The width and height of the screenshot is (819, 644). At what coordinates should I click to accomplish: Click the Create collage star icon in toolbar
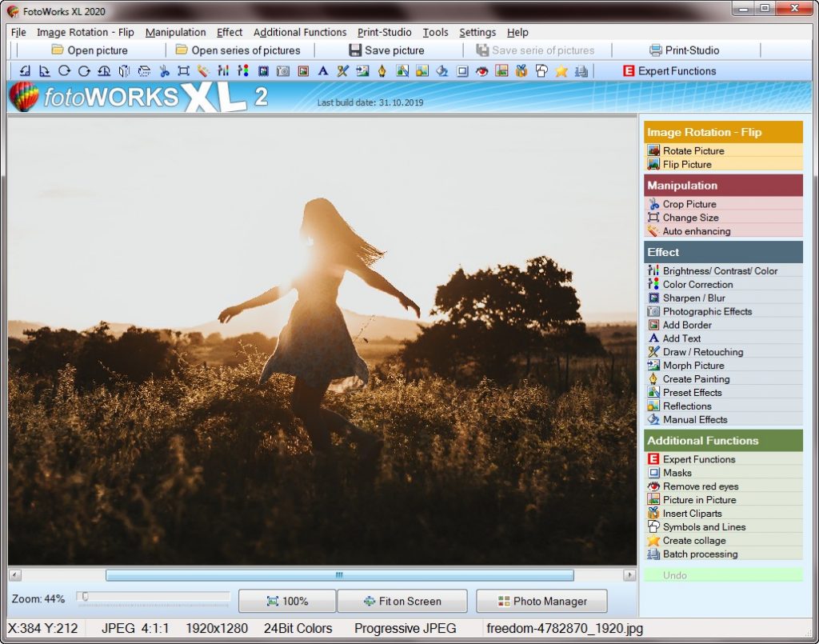pos(560,70)
